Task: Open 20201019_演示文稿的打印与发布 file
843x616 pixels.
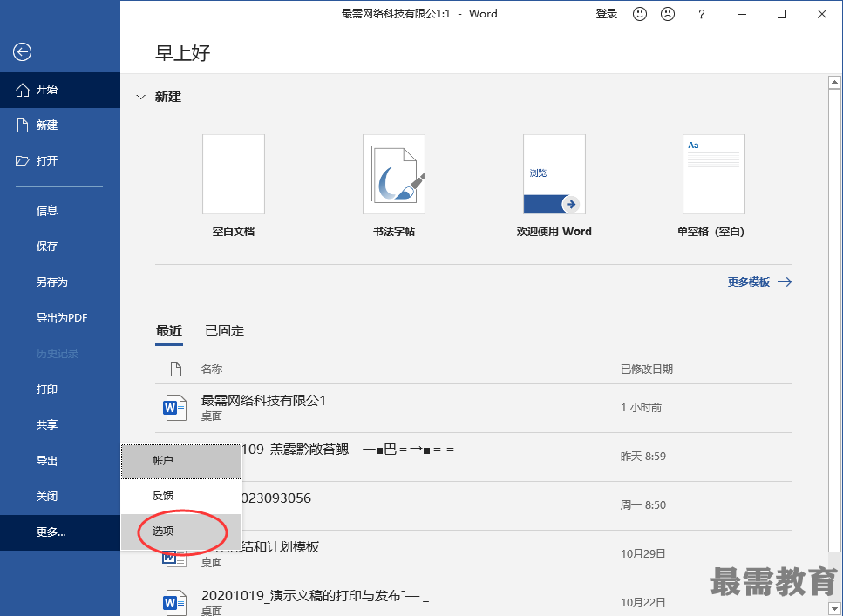Action: [x=473, y=598]
